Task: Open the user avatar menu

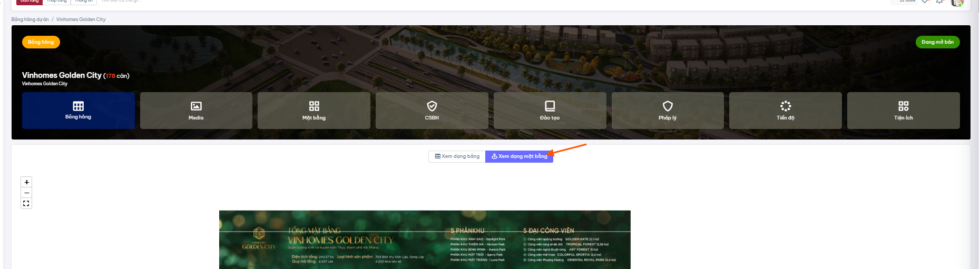Action: pos(957,3)
